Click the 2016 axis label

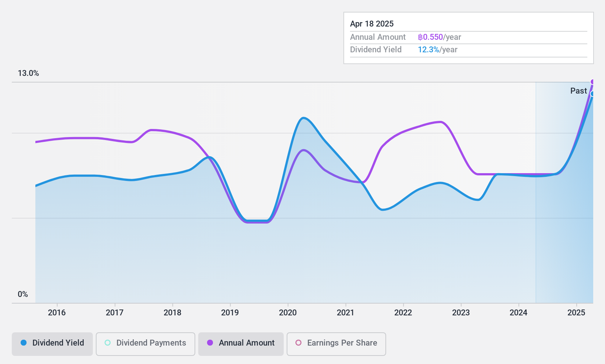pos(57,313)
